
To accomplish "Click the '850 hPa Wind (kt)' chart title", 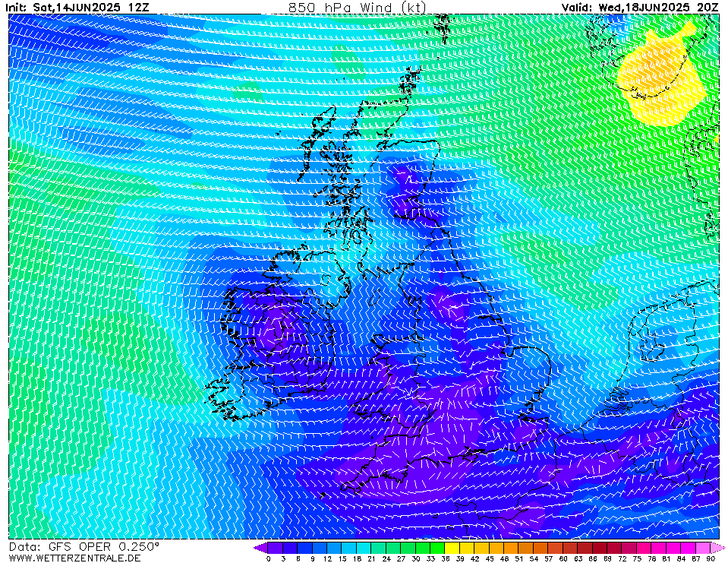I will pyautogui.click(x=357, y=7).
